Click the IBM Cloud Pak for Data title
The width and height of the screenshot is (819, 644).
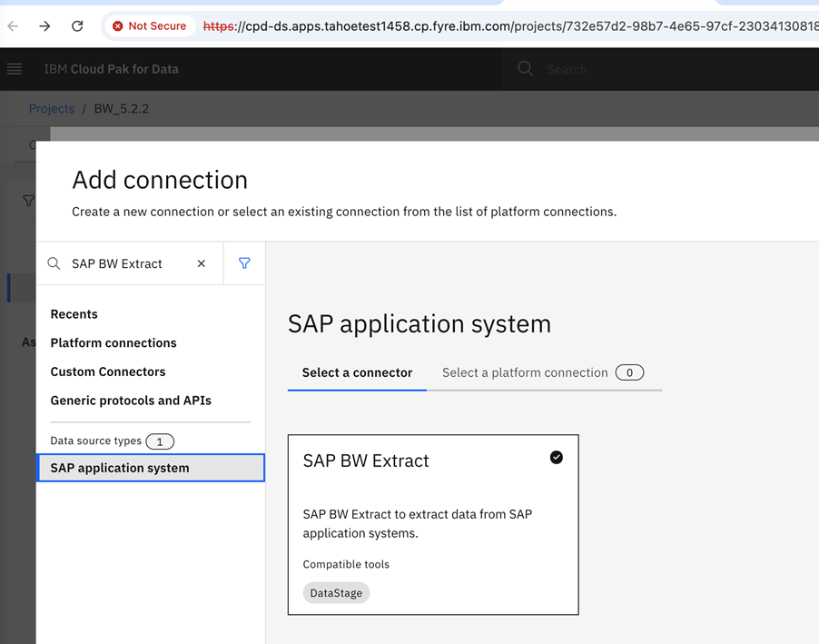[112, 69]
